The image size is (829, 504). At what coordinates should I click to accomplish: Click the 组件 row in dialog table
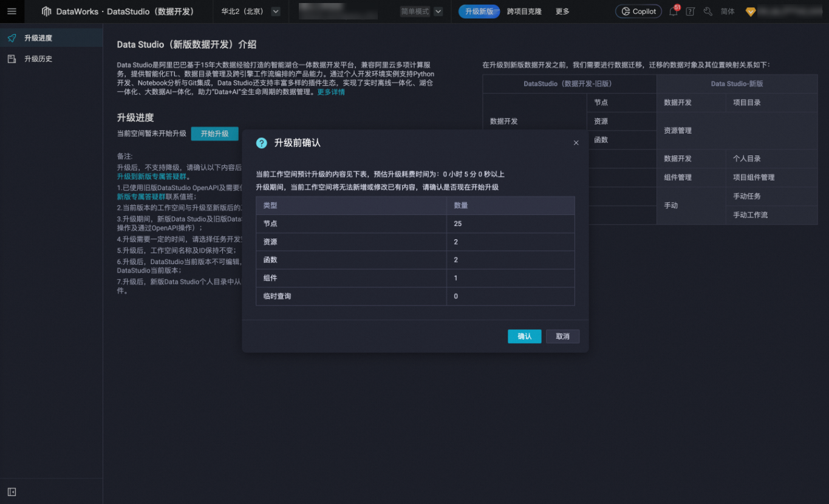coord(415,278)
